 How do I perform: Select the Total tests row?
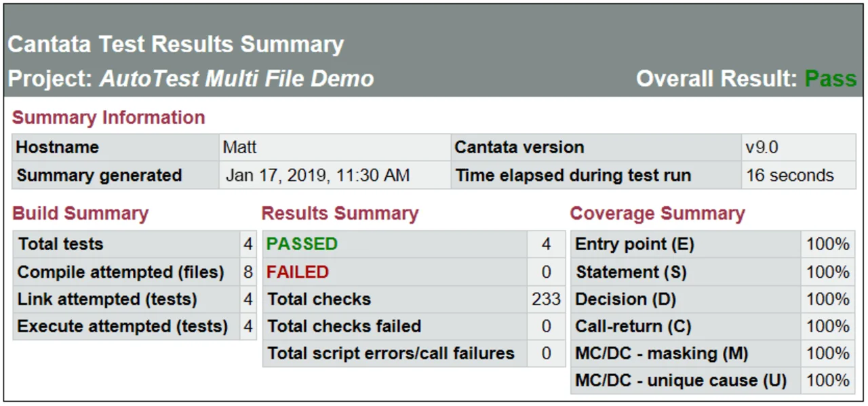[x=134, y=244]
